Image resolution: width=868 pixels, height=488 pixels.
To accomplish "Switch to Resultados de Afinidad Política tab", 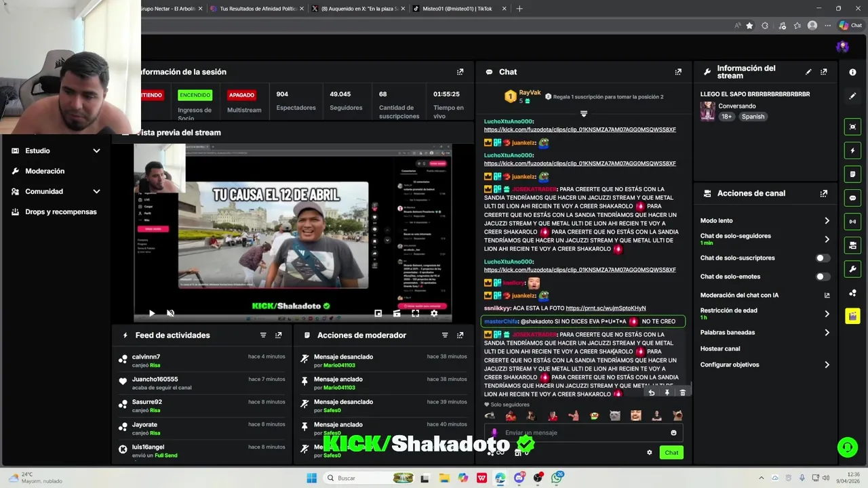I will point(258,9).
